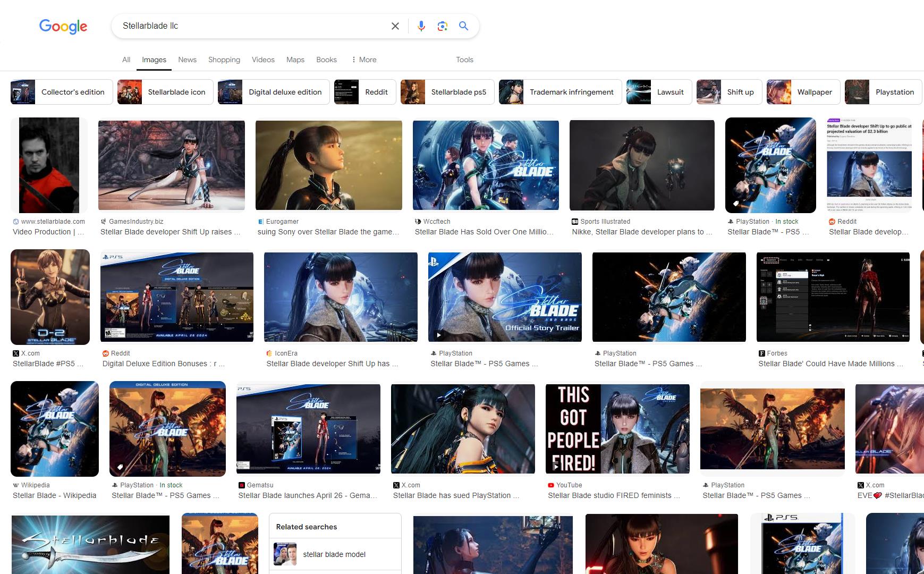This screenshot has width=924, height=574.
Task: Open the Tools options
Action: coord(464,60)
